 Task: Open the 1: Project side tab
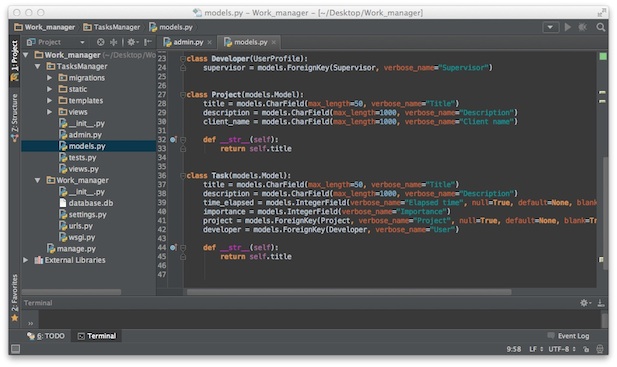click(x=15, y=60)
